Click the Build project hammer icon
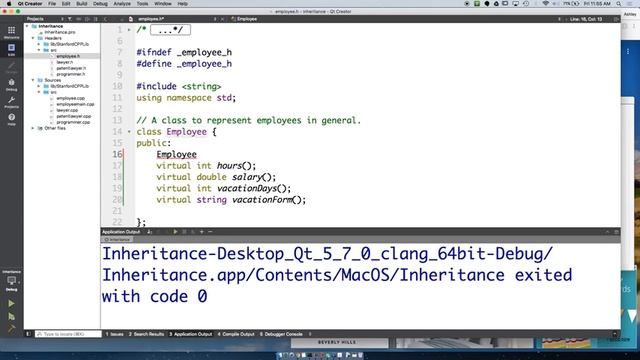The height and width of the screenshot is (360, 640). (11, 328)
